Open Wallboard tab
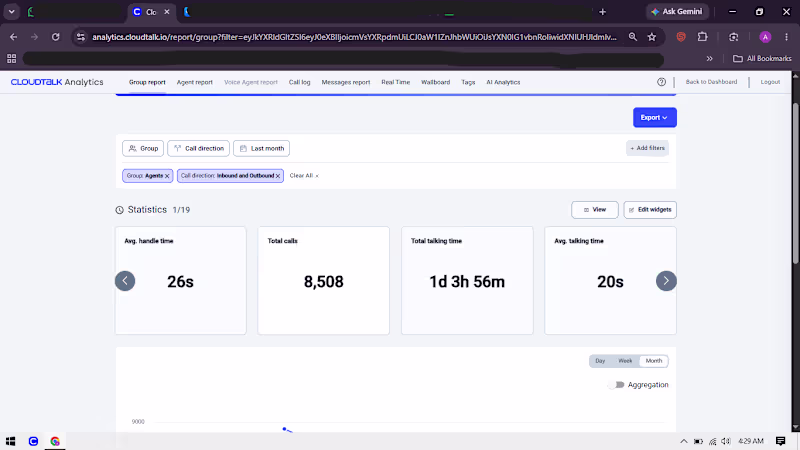Viewport: 800px width, 450px height. point(436,82)
